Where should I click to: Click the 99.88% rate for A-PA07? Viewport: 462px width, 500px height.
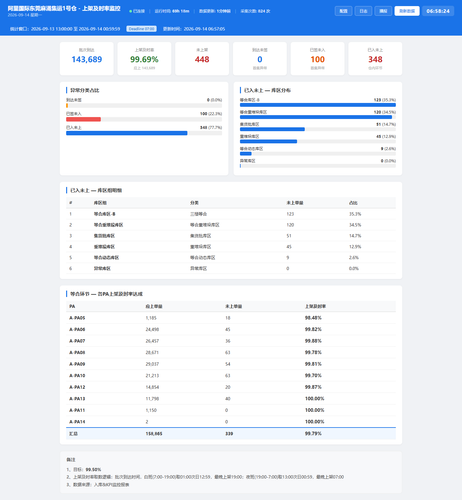313,341
